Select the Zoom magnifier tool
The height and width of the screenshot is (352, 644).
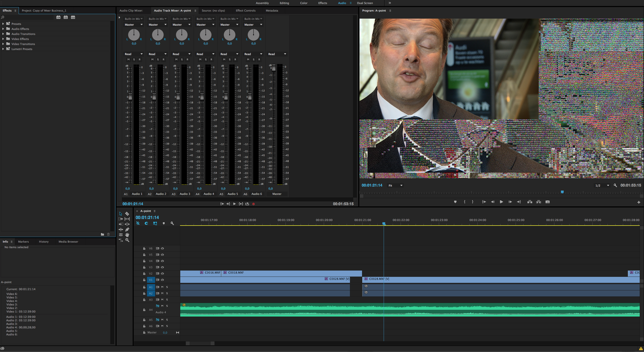[127, 240]
